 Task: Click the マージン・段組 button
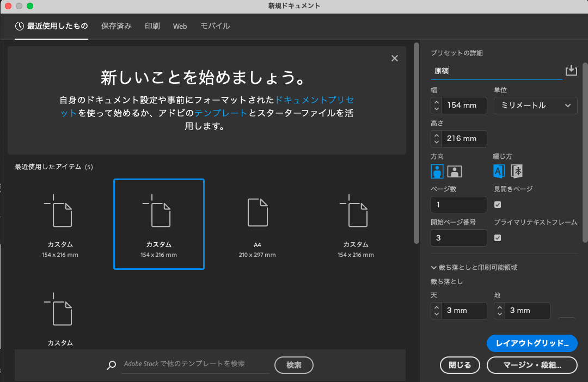(x=531, y=365)
